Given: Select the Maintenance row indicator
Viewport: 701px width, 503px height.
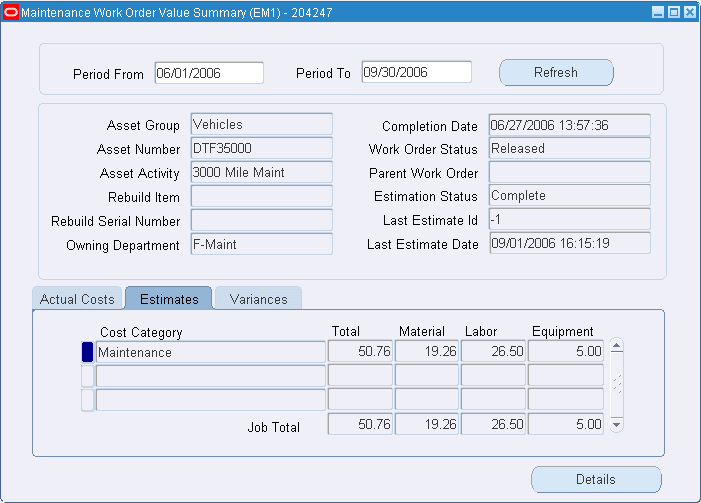Looking at the screenshot, I should pyautogui.click(x=88, y=352).
